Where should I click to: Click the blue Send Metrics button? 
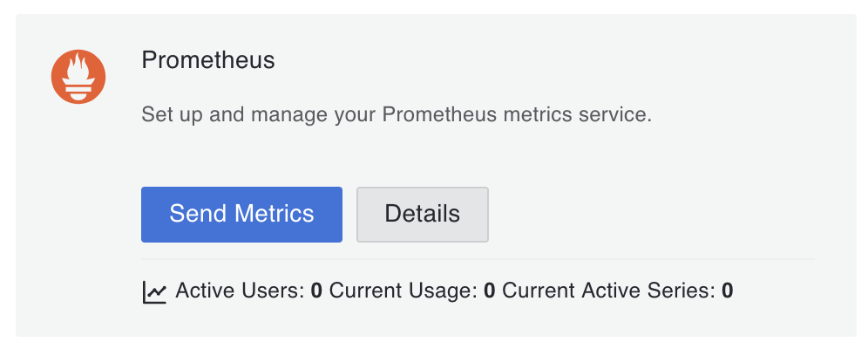[x=241, y=215]
